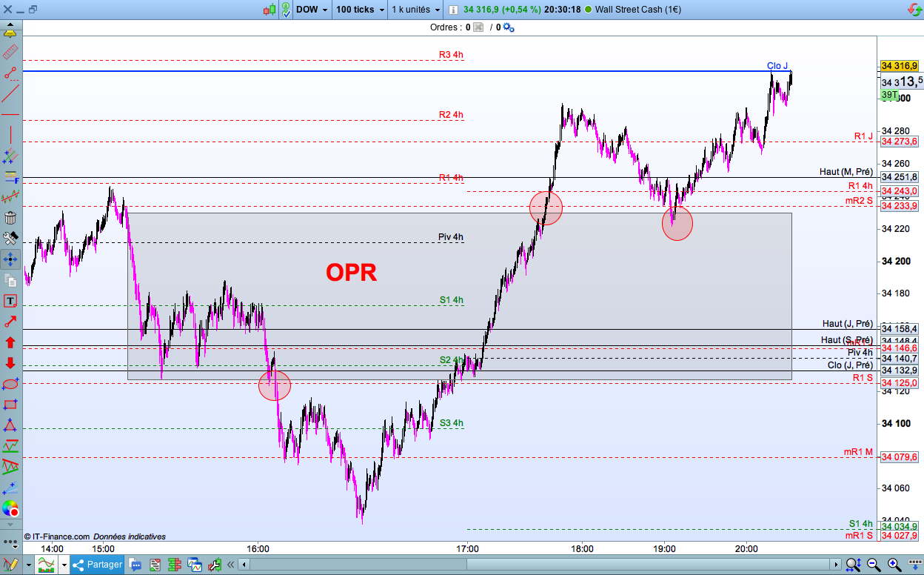Select the ruler measurement tool

(x=10, y=53)
